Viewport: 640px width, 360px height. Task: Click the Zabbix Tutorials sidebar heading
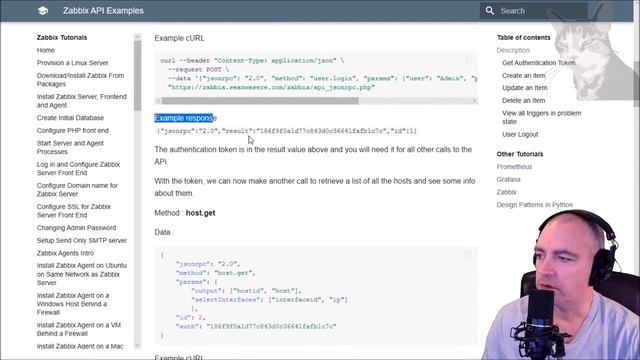(x=62, y=38)
